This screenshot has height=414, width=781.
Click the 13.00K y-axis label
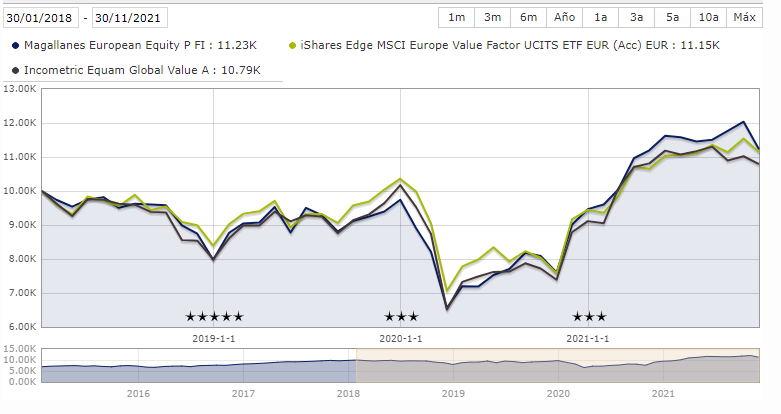[x=19, y=89]
